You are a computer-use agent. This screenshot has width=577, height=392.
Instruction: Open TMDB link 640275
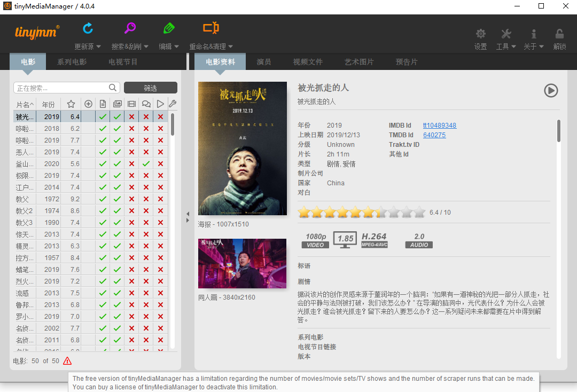click(434, 135)
